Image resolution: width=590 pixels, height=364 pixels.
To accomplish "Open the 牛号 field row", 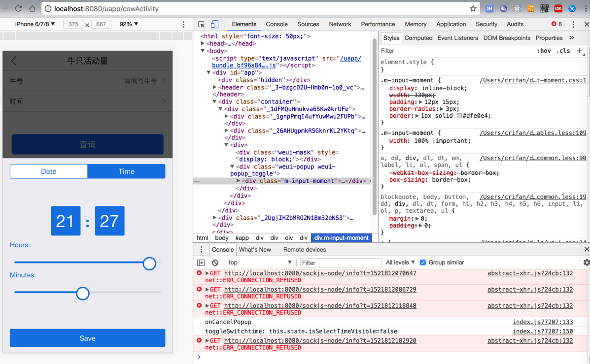I will click(87, 81).
